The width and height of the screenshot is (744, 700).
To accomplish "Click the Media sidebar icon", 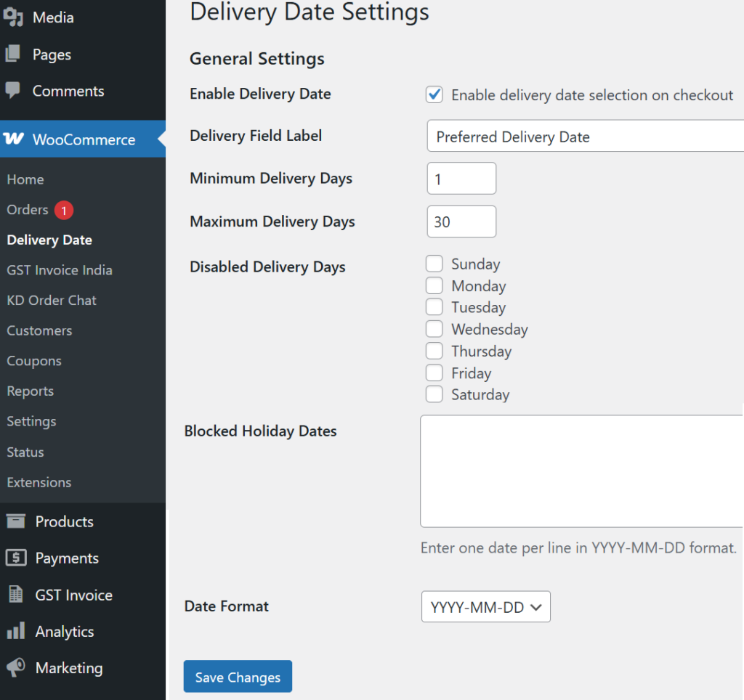I will (13, 17).
